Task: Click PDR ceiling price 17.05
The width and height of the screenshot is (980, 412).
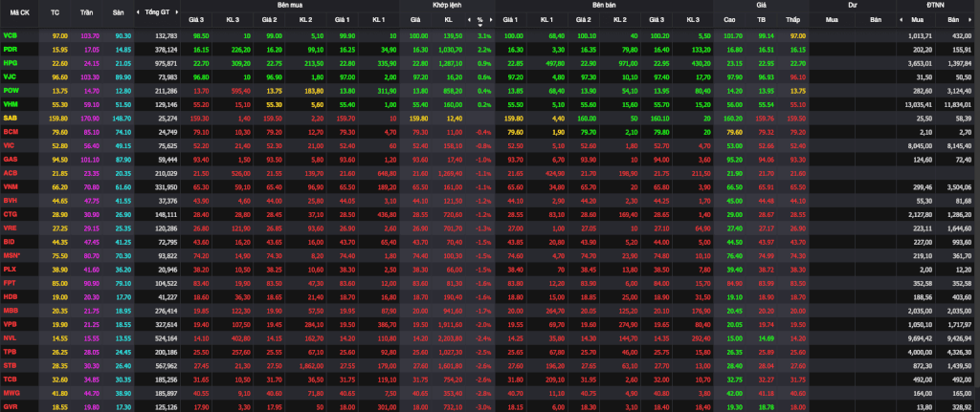Action: tap(92, 50)
